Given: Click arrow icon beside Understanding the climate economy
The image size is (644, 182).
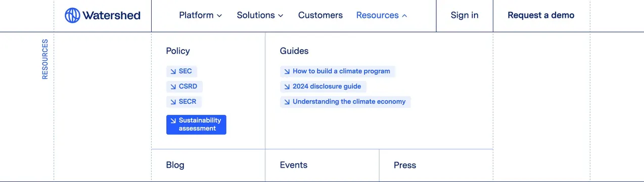Looking at the screenshot, I should point(287,102).
